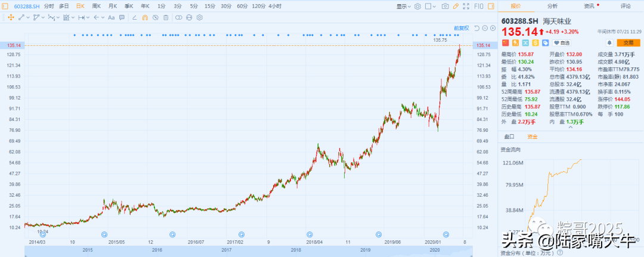644x257 pixels.
Task: Expand range tool dropdown arrow
Action: click(88, 18)
